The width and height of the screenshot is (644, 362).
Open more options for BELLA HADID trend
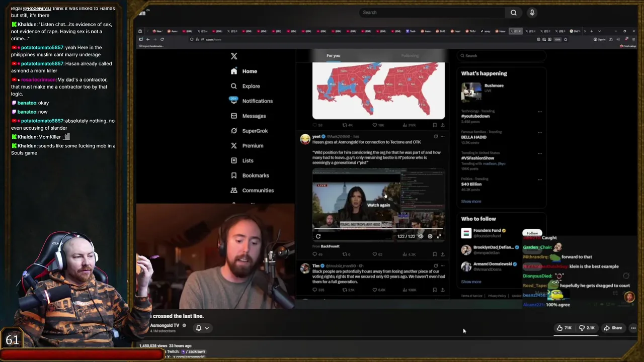click(x=540, y=132)
